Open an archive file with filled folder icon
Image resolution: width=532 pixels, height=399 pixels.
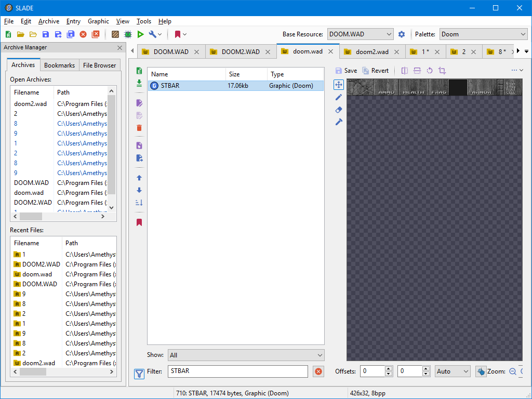pyautogui.click(x=21, y=34)
